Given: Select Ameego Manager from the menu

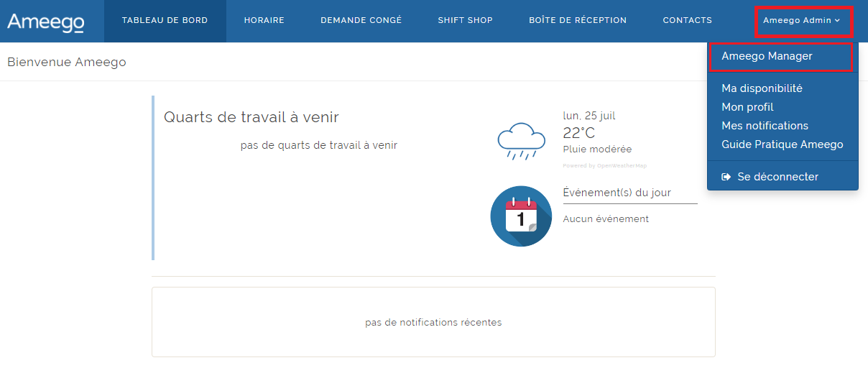Looking at the screenshot, I should point(767,57).
